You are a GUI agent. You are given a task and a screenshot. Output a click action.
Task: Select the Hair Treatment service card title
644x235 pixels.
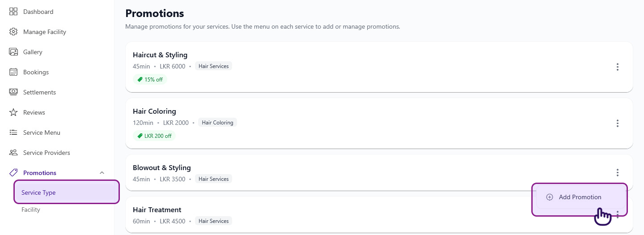(x=157, y=210)
